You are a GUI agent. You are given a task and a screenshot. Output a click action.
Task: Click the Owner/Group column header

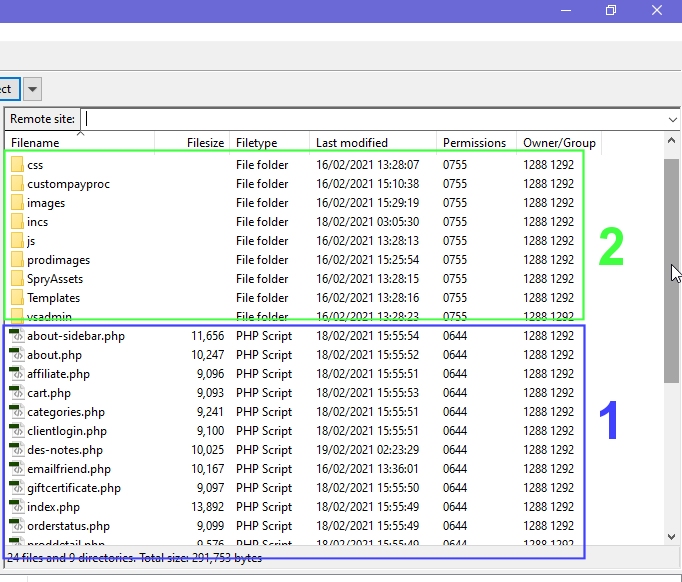(x=559, y=143)
